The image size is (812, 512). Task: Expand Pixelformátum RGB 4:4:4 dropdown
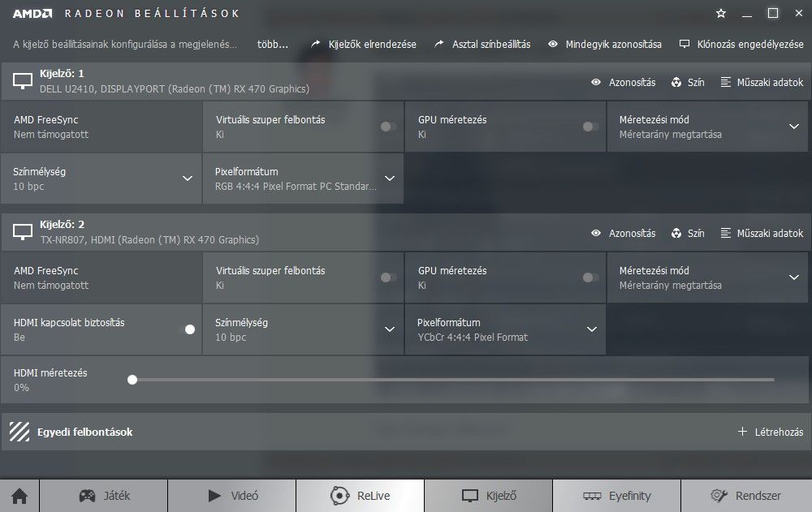[x=390, y=178]
